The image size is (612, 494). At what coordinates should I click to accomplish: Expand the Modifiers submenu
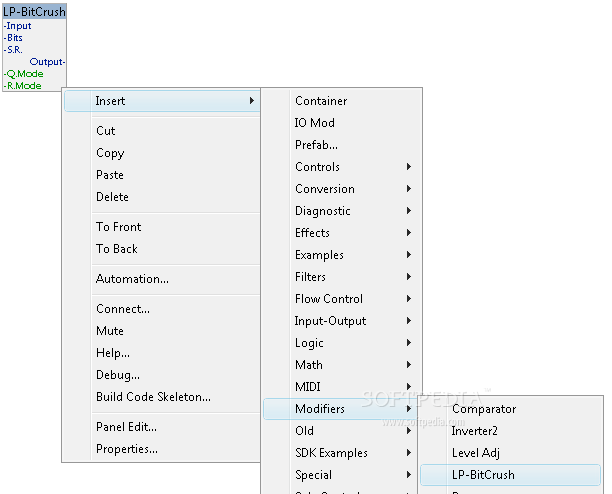340,409
